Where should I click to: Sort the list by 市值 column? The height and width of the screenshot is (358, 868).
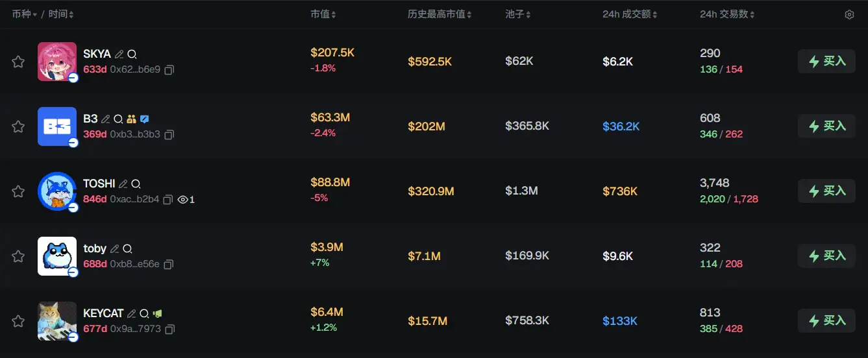tap(323, 14)
